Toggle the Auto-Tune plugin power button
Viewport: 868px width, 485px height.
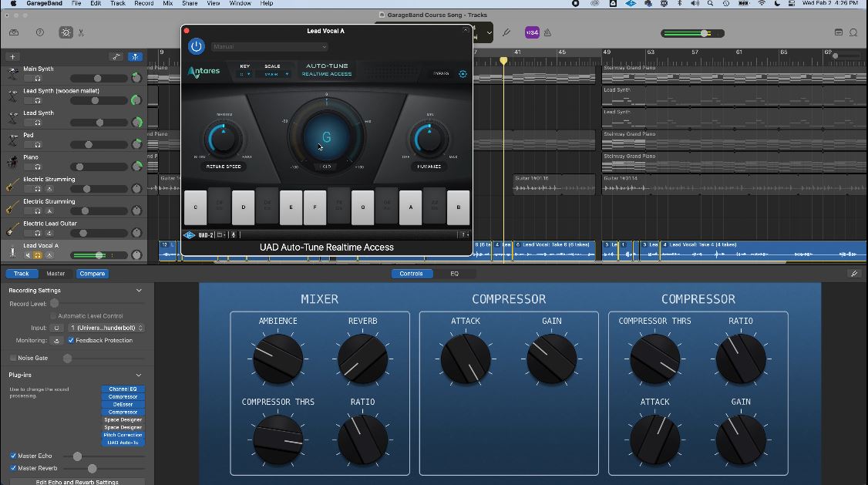197,46
